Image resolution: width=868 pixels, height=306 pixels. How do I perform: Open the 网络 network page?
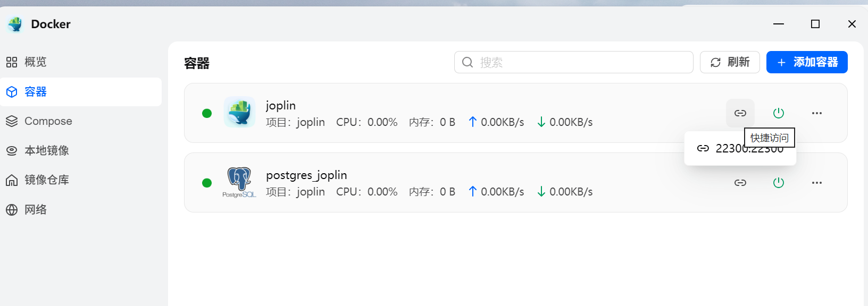(35, 210)
